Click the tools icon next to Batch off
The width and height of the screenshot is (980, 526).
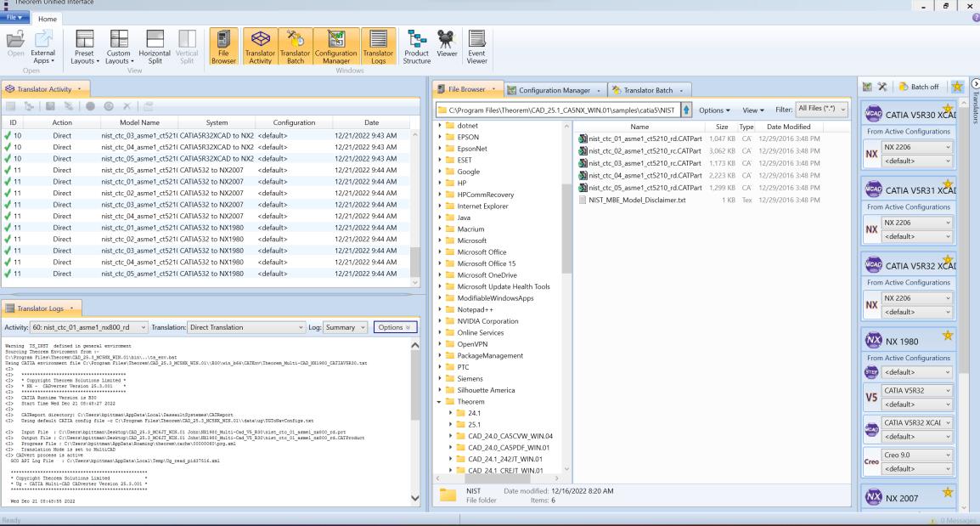(x=882, y=87)
